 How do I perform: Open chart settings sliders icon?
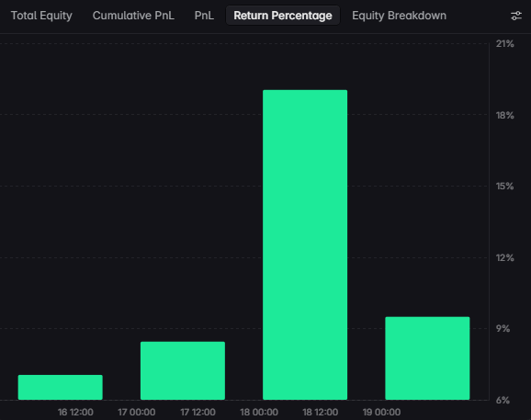pyautogui.click(x=516, y=16)
